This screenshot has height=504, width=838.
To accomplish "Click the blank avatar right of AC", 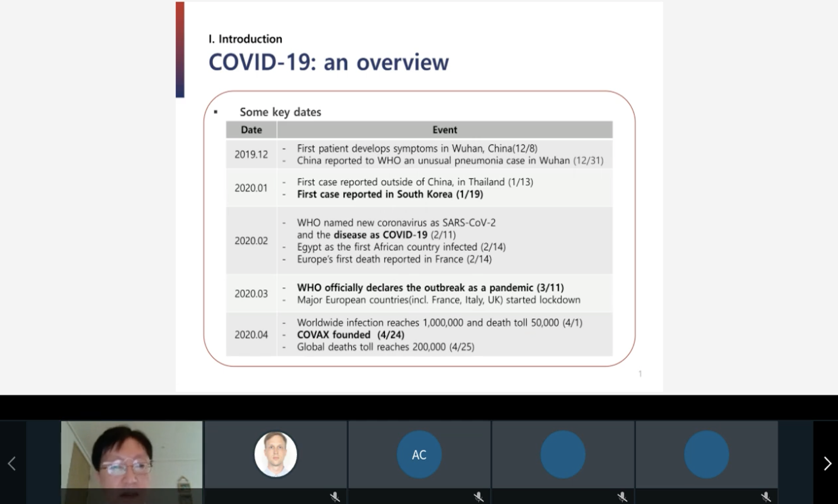I will pos(562,454).
